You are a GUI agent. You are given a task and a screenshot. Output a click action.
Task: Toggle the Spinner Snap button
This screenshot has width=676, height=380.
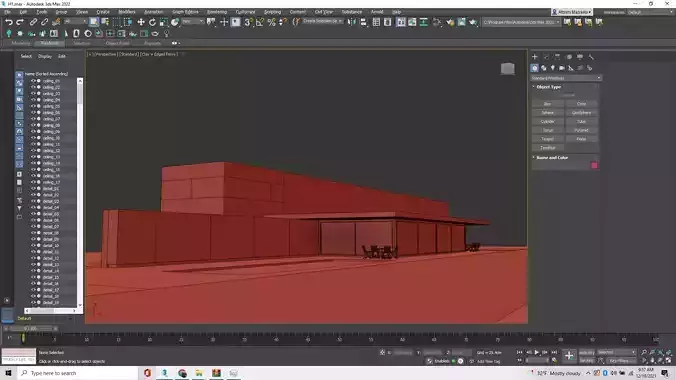(x=283, y=22)
